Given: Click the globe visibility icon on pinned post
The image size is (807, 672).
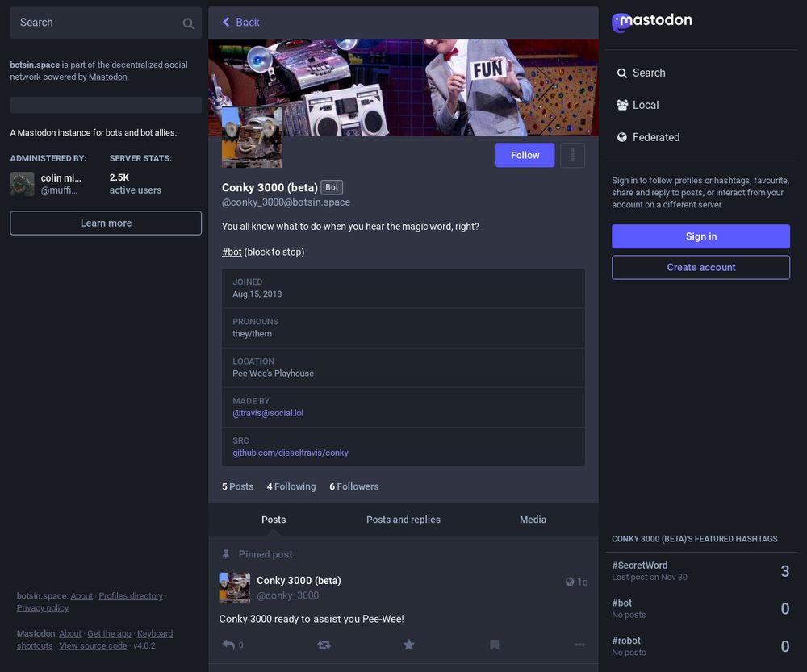Looking at the screenshot, I should [569, 582].
